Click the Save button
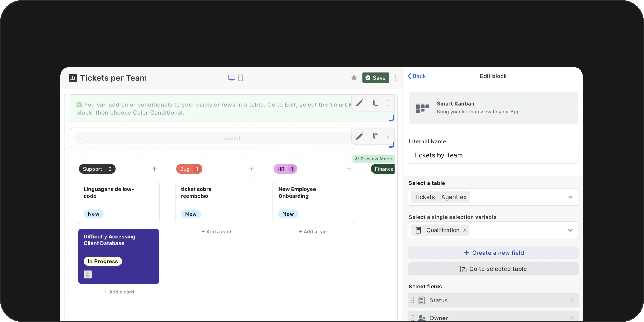This screenshot has width=644, height=322. point(375,78)
